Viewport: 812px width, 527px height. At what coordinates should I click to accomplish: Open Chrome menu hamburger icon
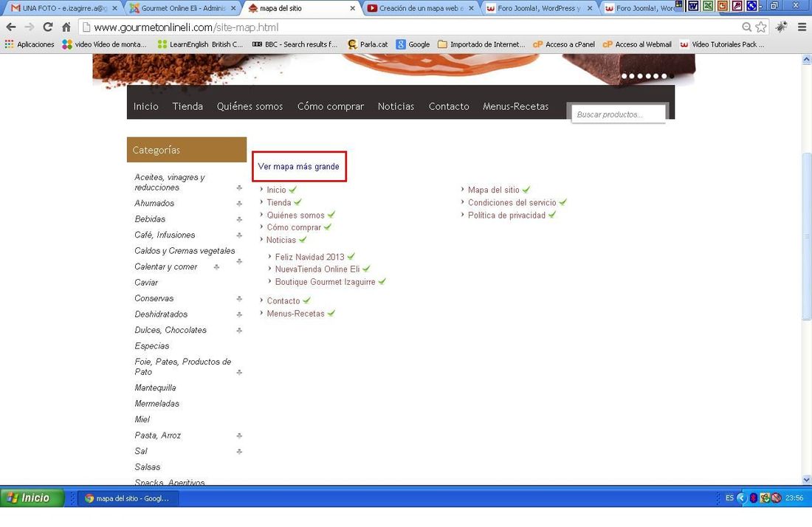[x=802, y=27]
